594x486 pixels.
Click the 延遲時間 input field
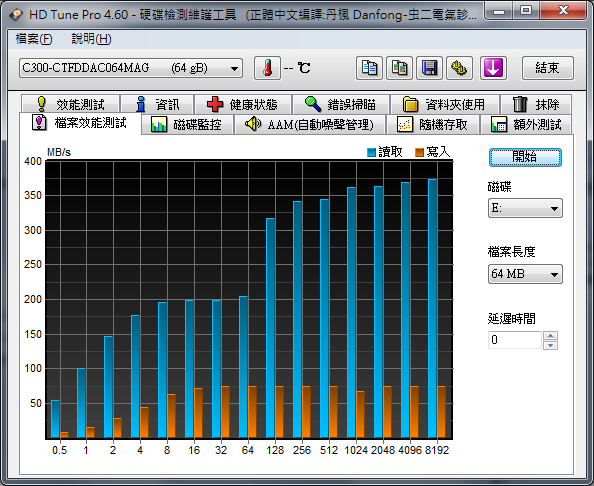pos(515,340)
